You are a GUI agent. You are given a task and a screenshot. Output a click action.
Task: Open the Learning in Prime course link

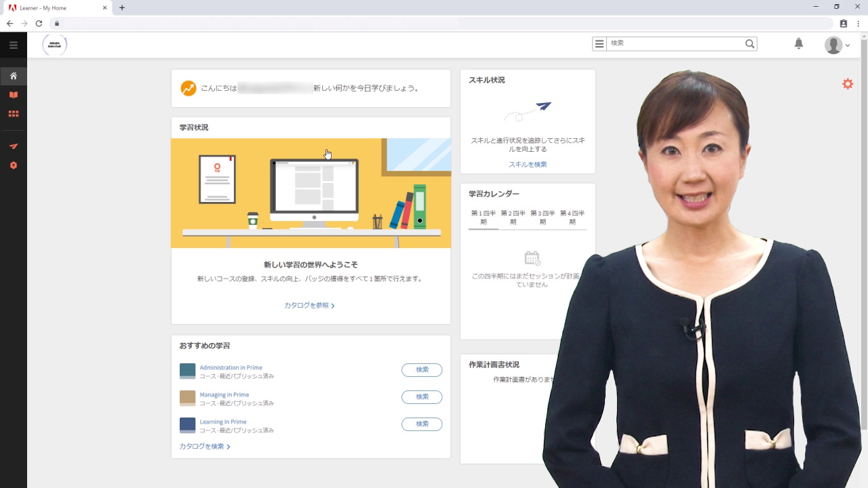coord(223,422)
